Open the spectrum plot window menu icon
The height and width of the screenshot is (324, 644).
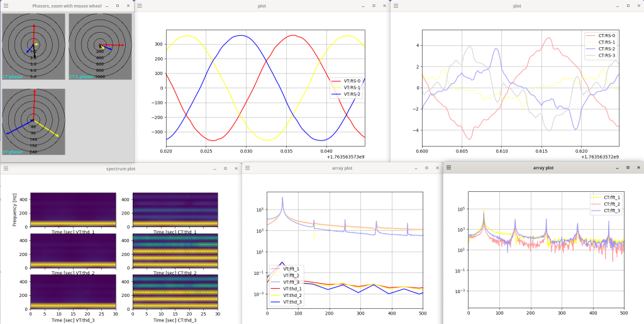(x=6, y=169)
